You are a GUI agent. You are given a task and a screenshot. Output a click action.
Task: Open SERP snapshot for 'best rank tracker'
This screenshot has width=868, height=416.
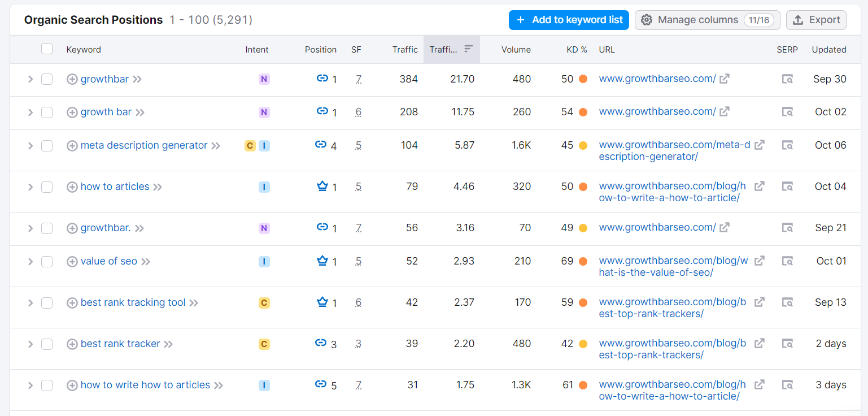787,344
